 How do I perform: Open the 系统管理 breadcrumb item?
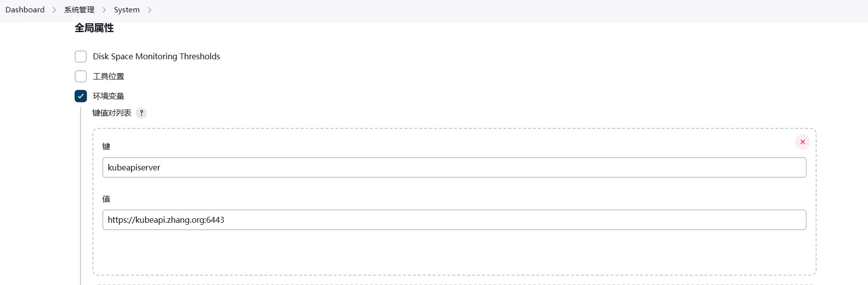(79, 10)
